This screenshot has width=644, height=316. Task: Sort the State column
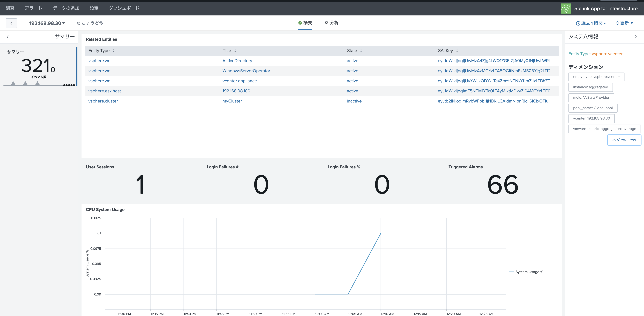[361, 51]
